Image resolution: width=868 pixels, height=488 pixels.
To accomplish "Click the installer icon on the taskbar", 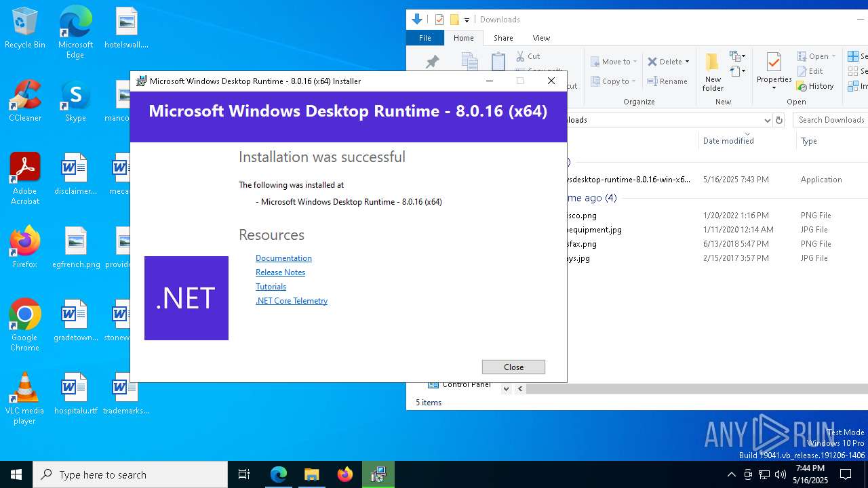I will [378, 474].
